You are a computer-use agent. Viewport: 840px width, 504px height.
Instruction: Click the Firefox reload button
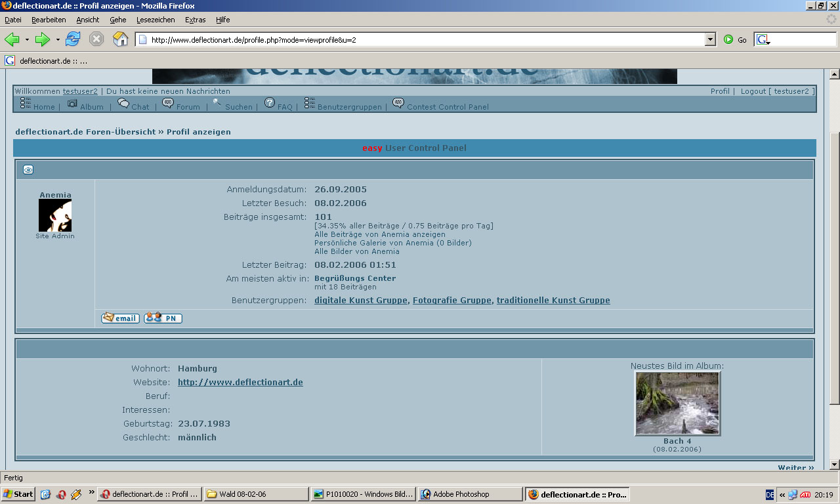73,39
